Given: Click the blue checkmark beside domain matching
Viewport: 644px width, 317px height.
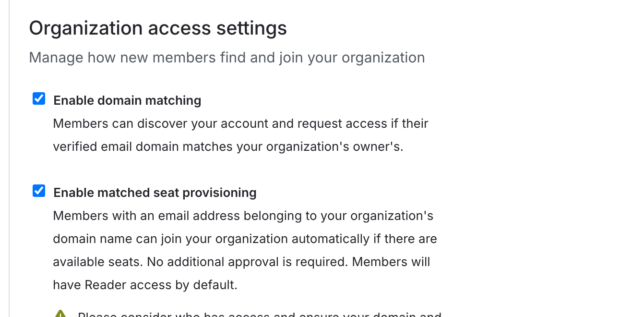Looking at the screenshot, I should [x=38, y=98].
